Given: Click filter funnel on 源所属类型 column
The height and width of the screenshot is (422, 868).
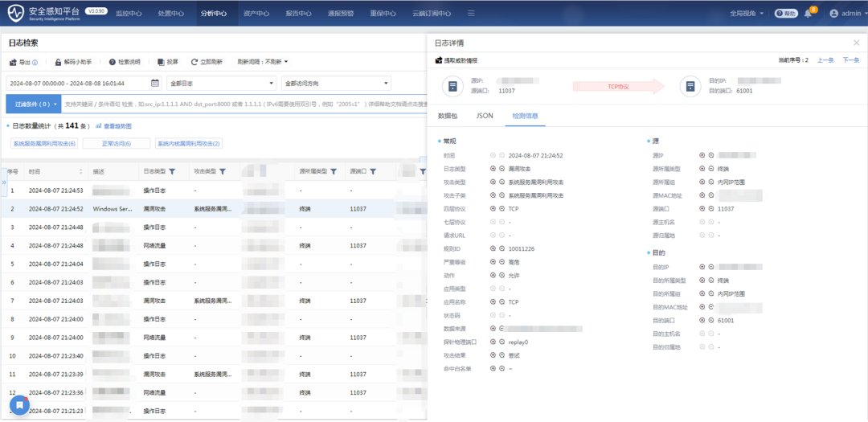Looking at the screenshot, I should 334,172.
